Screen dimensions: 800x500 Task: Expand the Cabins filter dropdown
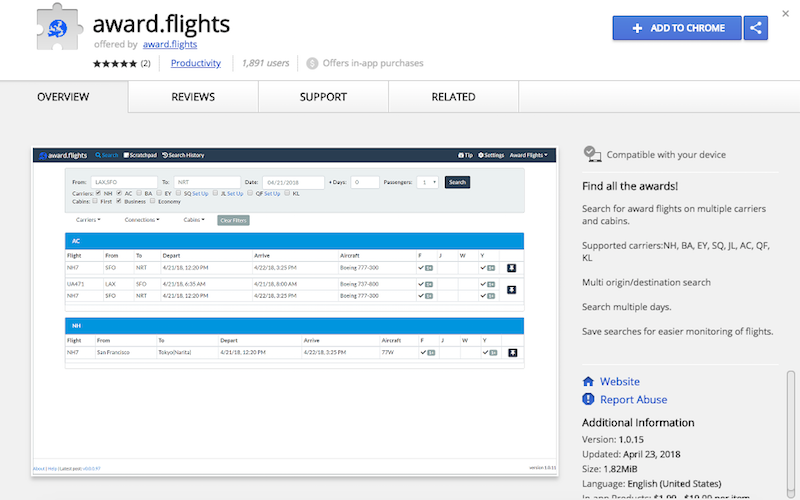pos(194,220)
